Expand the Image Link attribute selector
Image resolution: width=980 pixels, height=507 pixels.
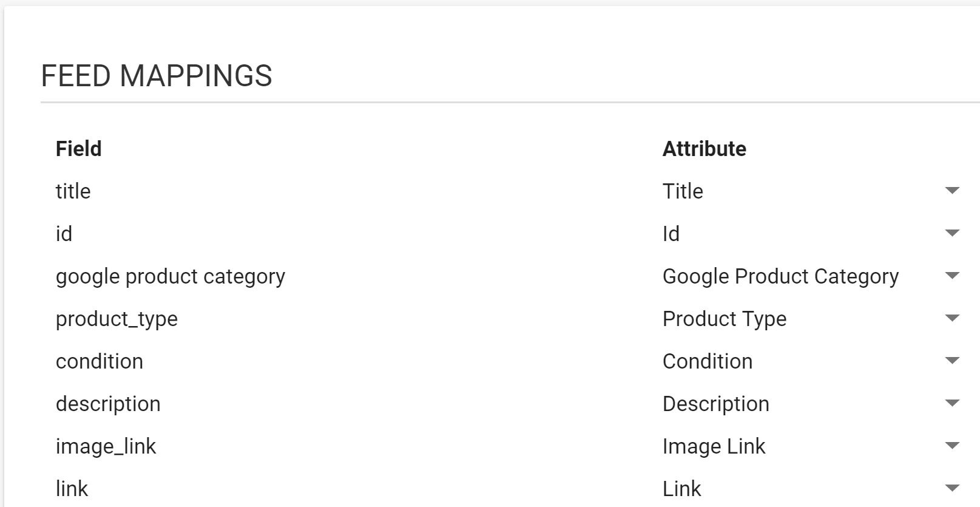(952, 446)
